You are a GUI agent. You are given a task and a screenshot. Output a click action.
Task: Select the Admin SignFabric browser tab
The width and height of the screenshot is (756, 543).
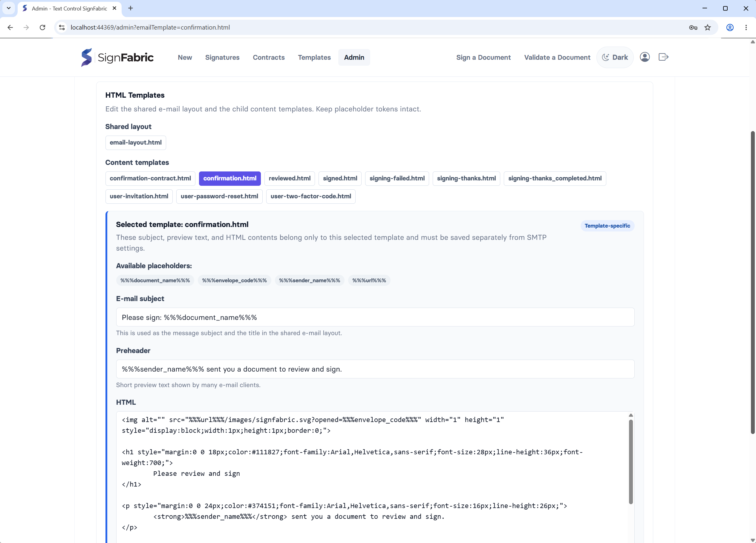point(69,8)
